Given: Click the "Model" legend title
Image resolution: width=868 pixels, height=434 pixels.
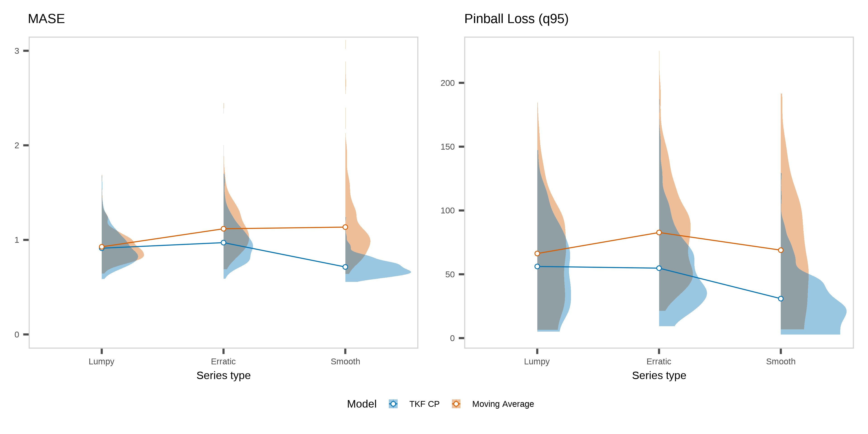Looking at the screenshot, I should tap(362, 404).
